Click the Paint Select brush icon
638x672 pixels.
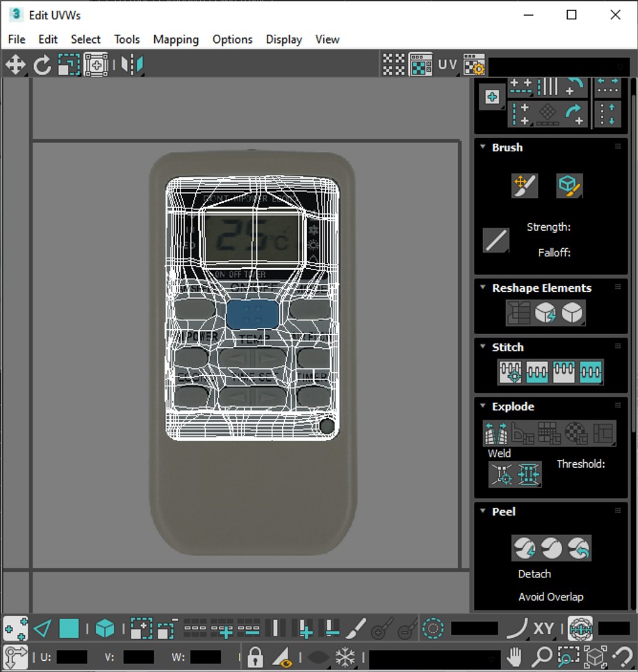point(356,628)
